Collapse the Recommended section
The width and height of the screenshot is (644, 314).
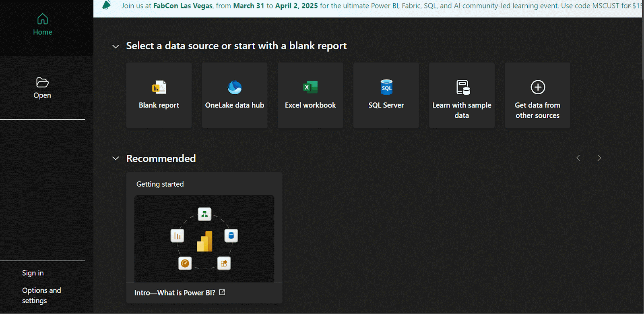click(116, 158)
